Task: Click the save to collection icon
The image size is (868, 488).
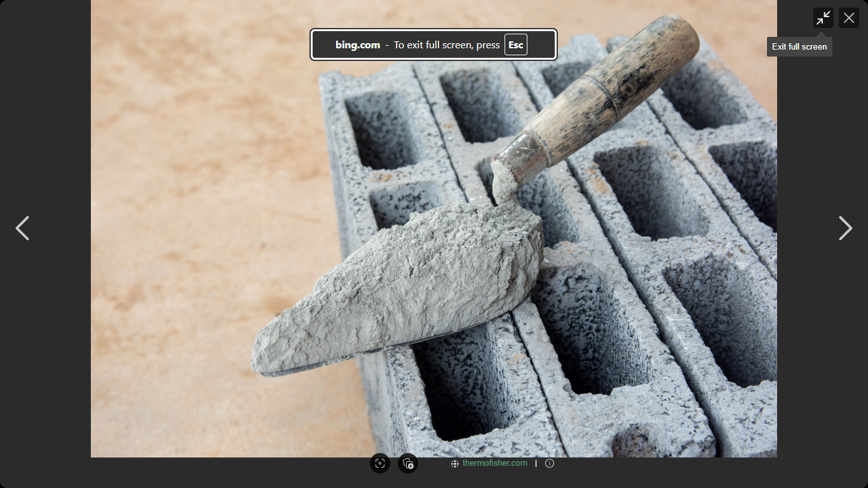Action: click(x=408, y=463)
